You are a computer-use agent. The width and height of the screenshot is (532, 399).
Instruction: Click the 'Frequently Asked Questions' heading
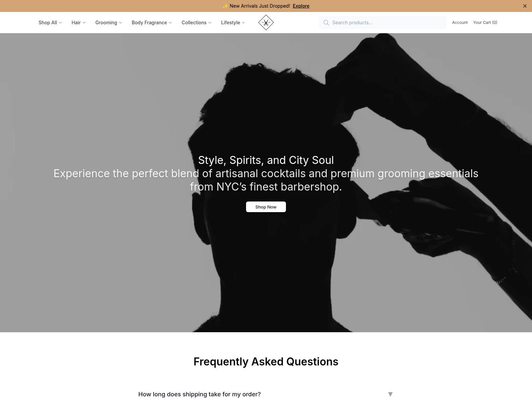(266, 362)
